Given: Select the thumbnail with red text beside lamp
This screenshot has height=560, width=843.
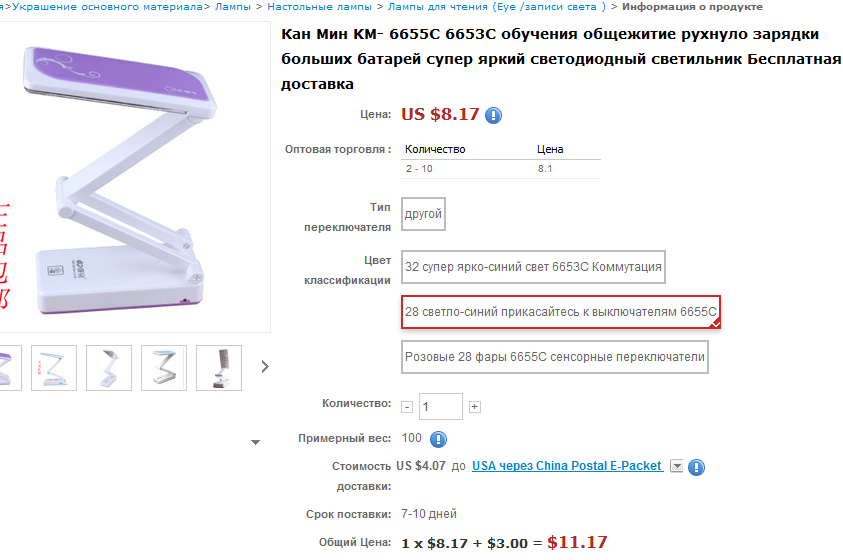Looking at the screenshot, I should tap(54, 367).
